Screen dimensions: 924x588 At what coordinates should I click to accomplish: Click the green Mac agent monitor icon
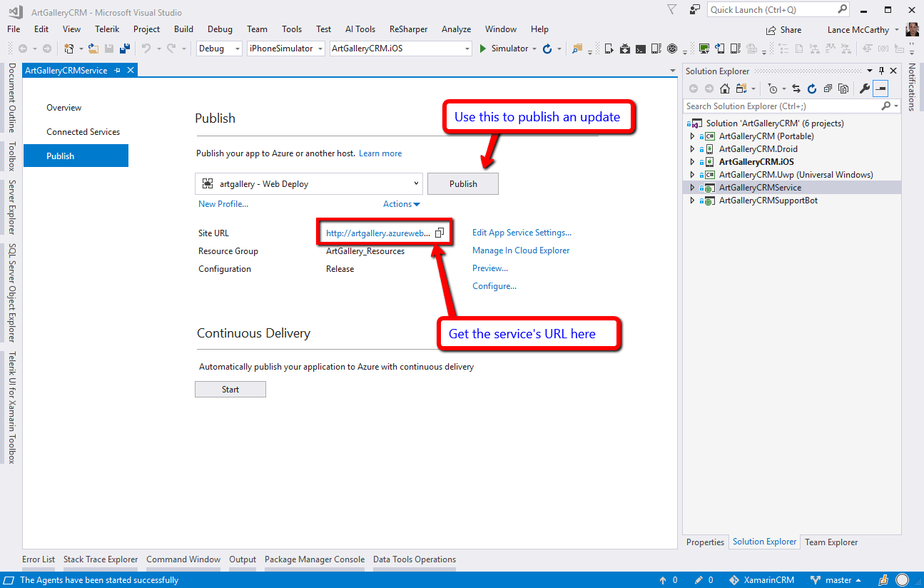(x=704, y=49)
